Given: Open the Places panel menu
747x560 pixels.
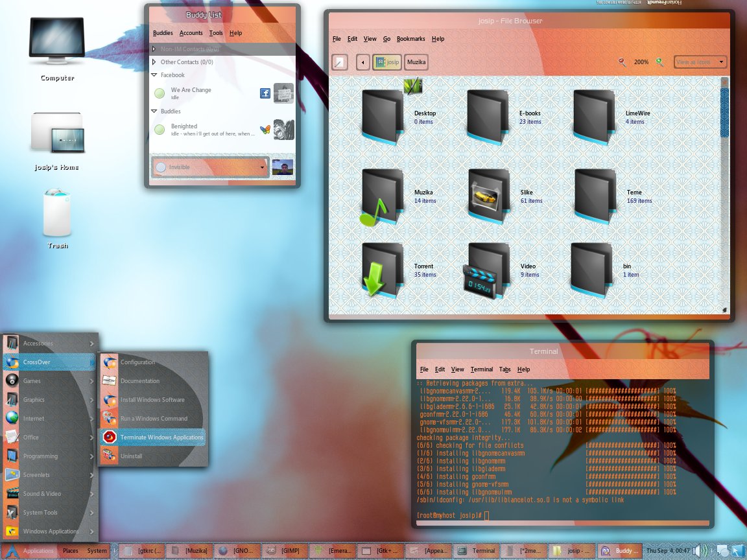Looking at the screenshot, I should (x=71, y=551).
